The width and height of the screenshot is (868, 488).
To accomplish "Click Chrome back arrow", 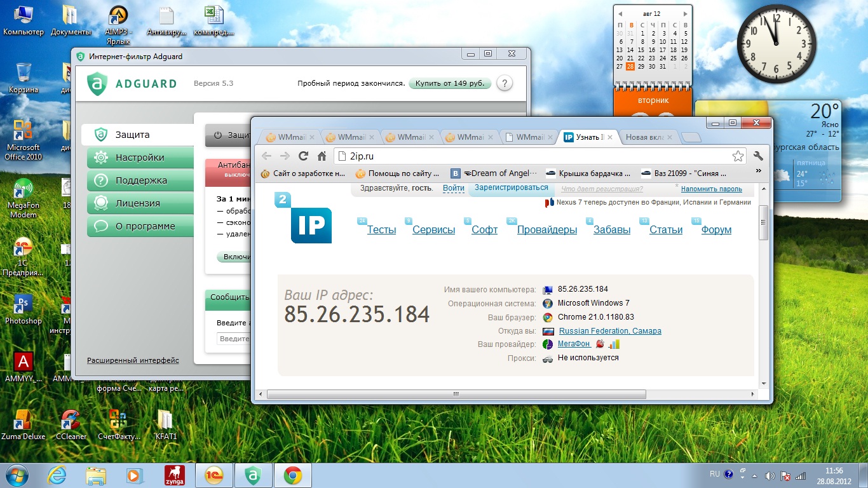I will coord(266,156).
